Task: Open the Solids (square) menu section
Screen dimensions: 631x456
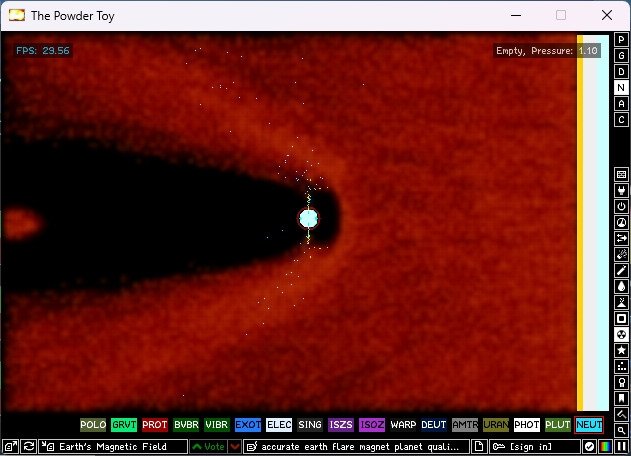Action: (621, 319)
